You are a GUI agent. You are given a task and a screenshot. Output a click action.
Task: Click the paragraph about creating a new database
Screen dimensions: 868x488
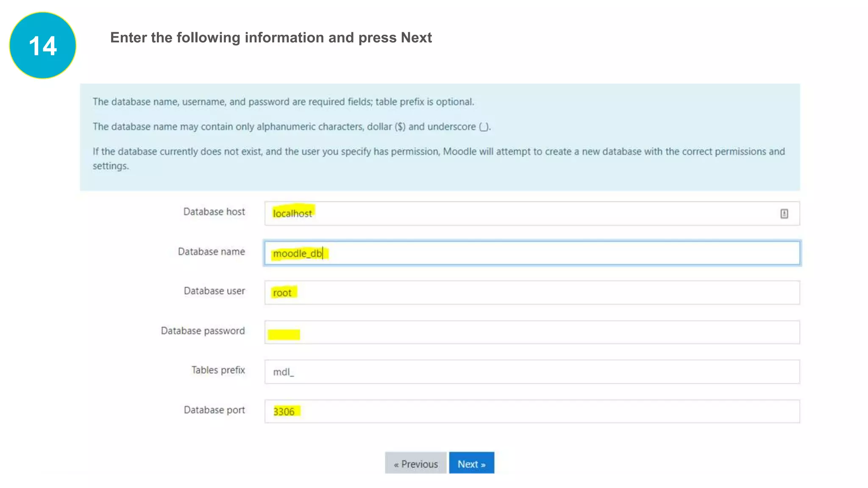[x=439, y=158]
